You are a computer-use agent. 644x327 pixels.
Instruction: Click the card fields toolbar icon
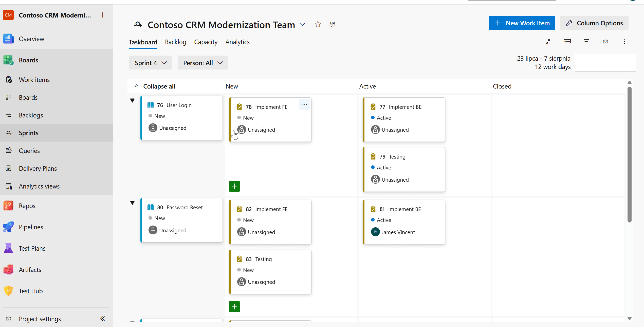[567, 42]
